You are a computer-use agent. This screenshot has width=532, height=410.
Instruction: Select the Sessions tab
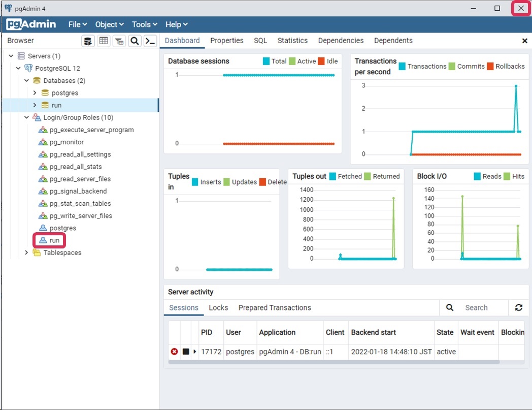tap(184, 307)
